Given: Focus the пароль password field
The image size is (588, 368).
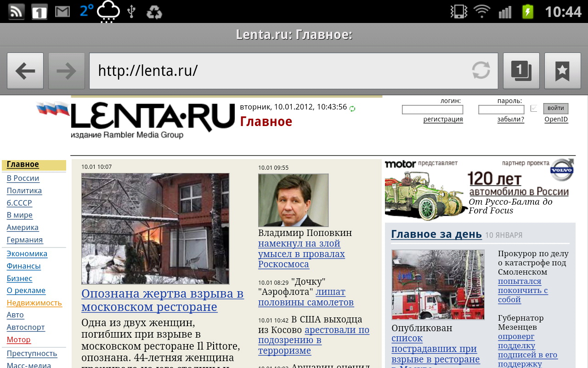Looking at the screenshot, I should click(x=501, y=109).
